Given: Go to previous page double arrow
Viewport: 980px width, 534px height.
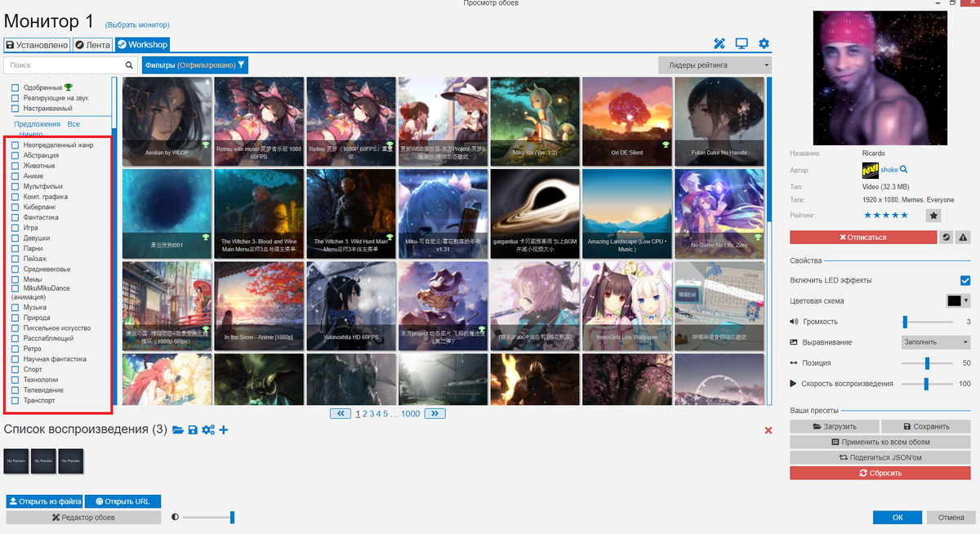Looking at the screenshot, I should [341, 414].
